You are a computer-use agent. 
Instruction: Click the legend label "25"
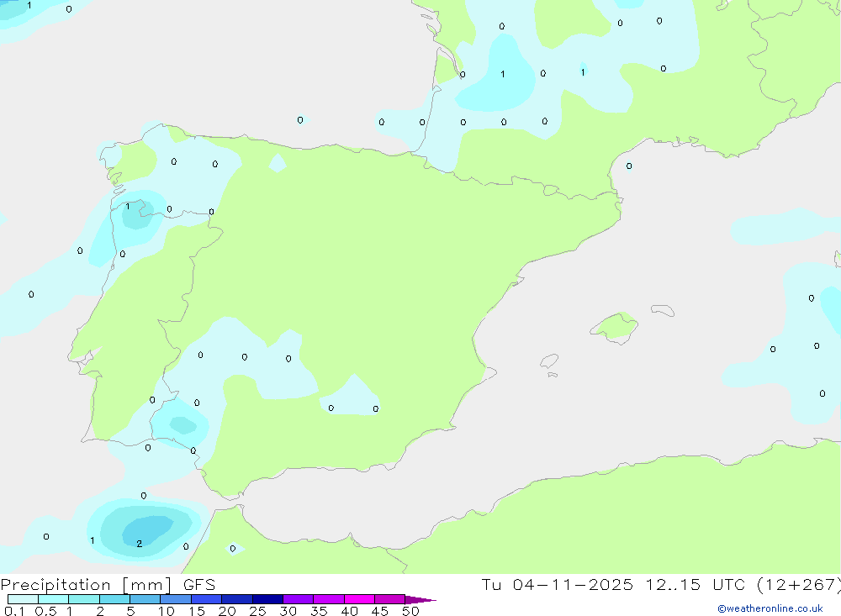[x=257, y=611]
